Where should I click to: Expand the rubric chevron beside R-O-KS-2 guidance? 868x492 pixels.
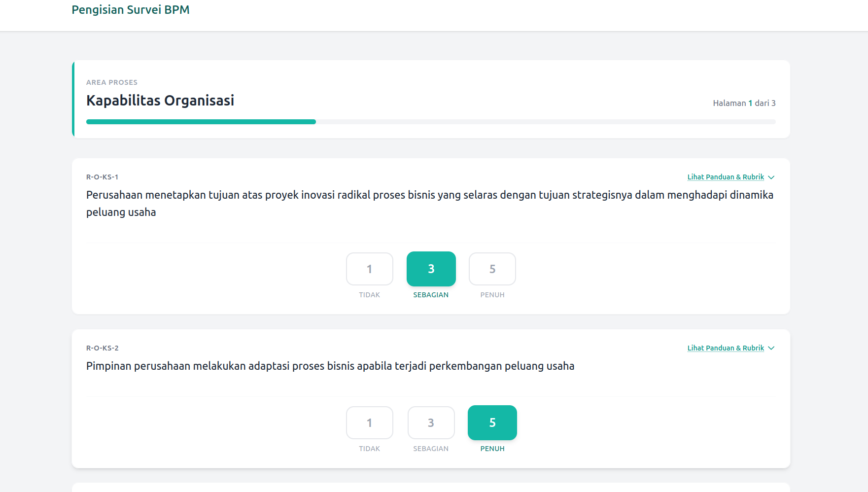(771, 348)
